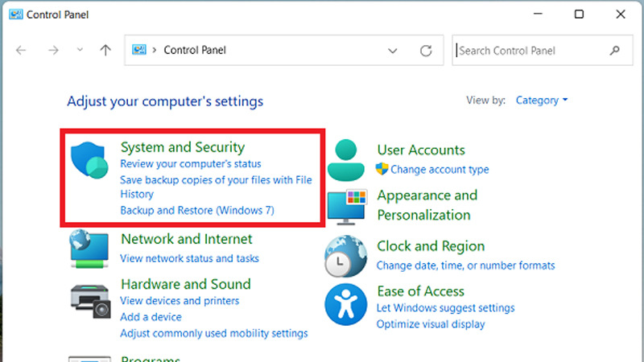Click the Appearance and Personalization monitor icon
The height and width of the screenshot is (362, 644).
[346, 207]
